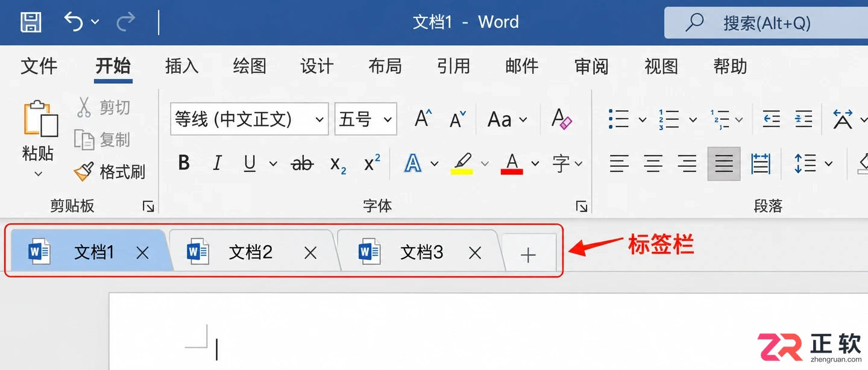868x370 pixels.
Task: Open the undo history dropdown arrow
Action: (x=95, y=22)
